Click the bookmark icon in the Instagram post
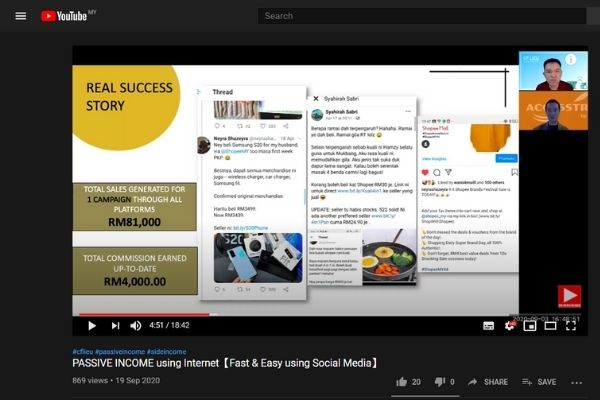 514,172
